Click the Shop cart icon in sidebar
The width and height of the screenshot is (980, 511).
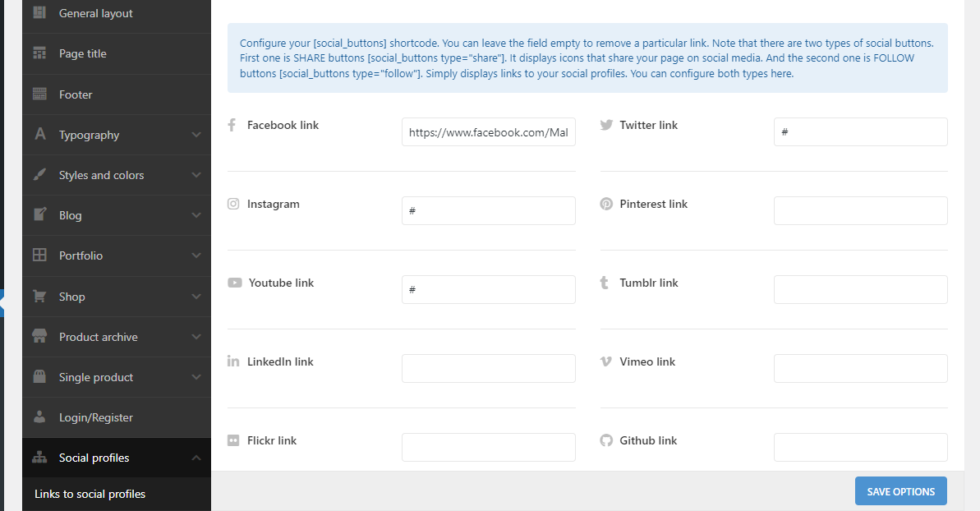pos(39,297)
